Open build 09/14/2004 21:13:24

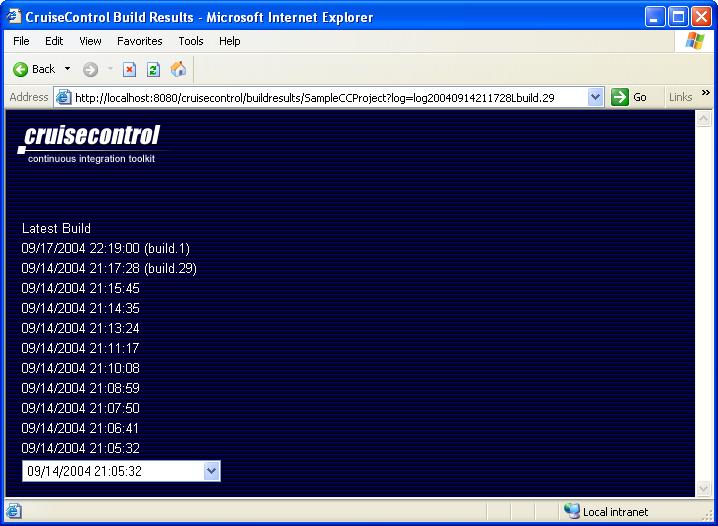pos(81,328)
